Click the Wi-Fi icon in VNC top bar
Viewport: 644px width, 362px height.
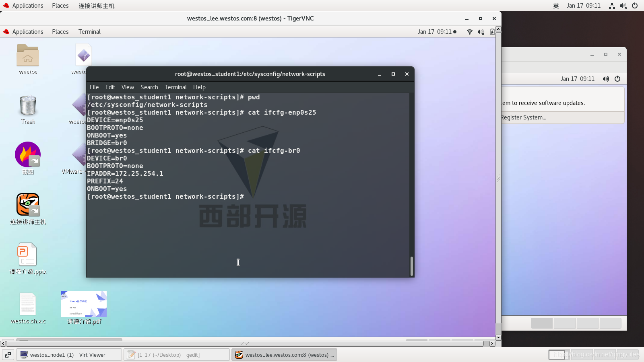point(469,32)
